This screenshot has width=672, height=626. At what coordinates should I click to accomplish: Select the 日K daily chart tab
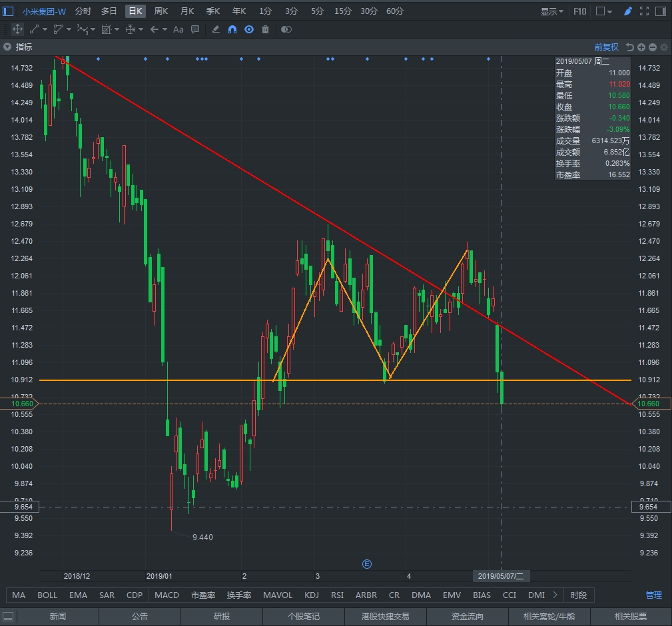click(x=135, y=11)
